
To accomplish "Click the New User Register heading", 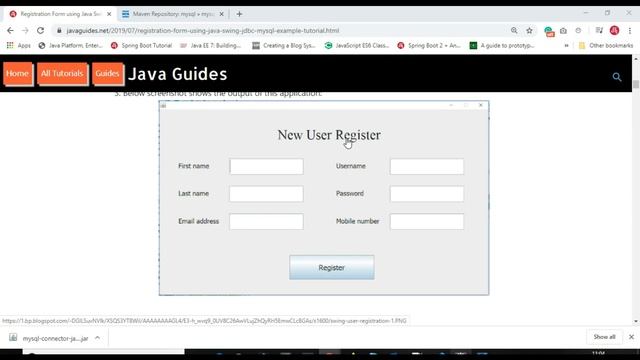I will (x=329, y=135).
